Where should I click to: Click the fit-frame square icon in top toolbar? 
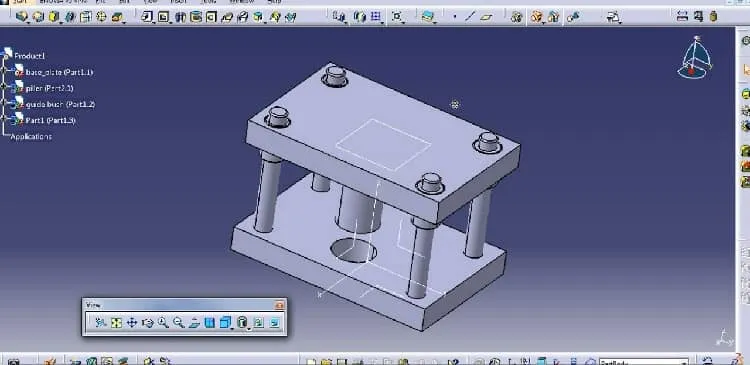397,17
